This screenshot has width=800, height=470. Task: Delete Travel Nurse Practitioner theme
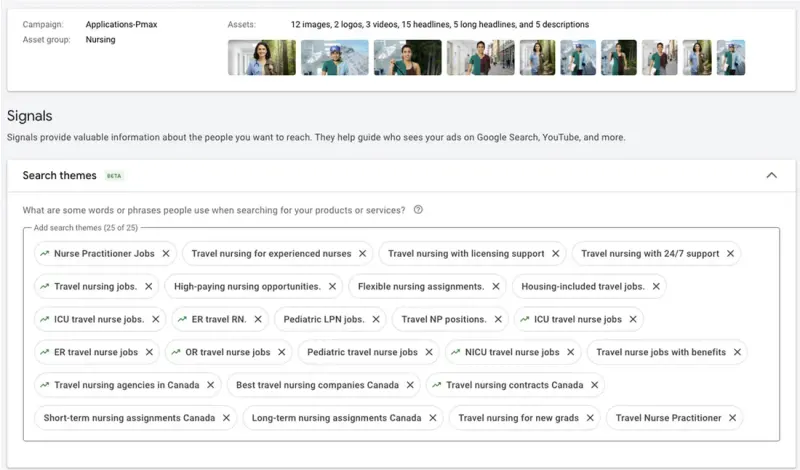click(732, 417)
